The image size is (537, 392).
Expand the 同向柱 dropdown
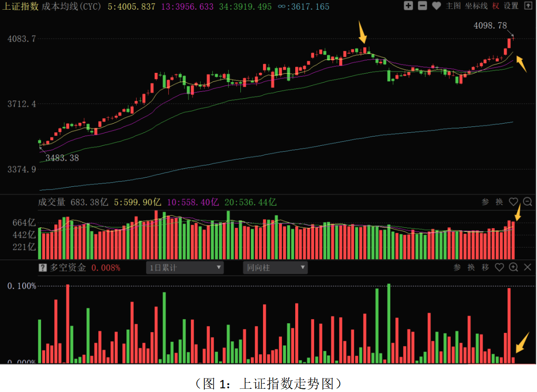click(x=275, y=267)
